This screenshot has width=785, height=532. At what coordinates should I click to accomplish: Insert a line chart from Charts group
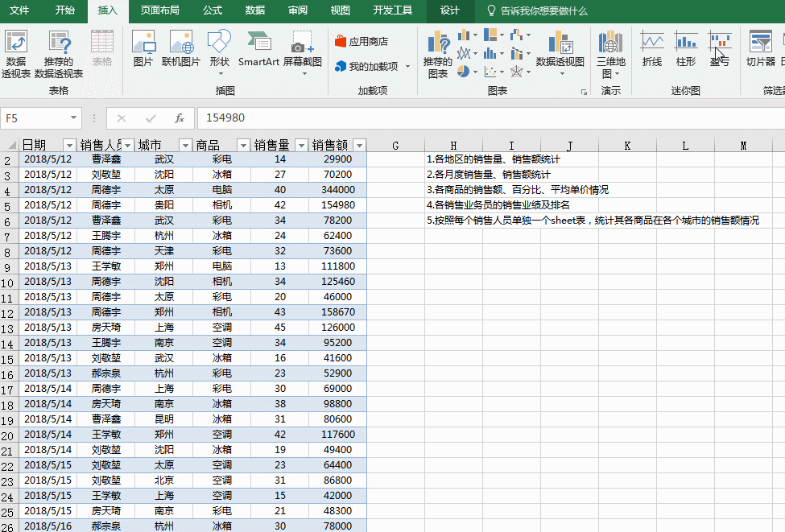pos(468,53)
